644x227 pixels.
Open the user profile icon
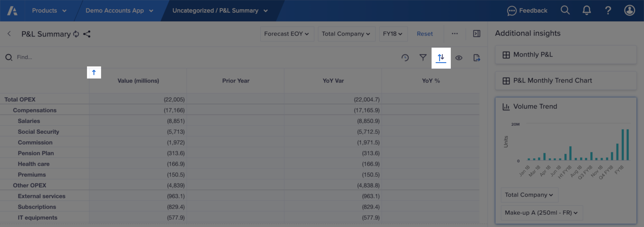click(x=629, y=11)
